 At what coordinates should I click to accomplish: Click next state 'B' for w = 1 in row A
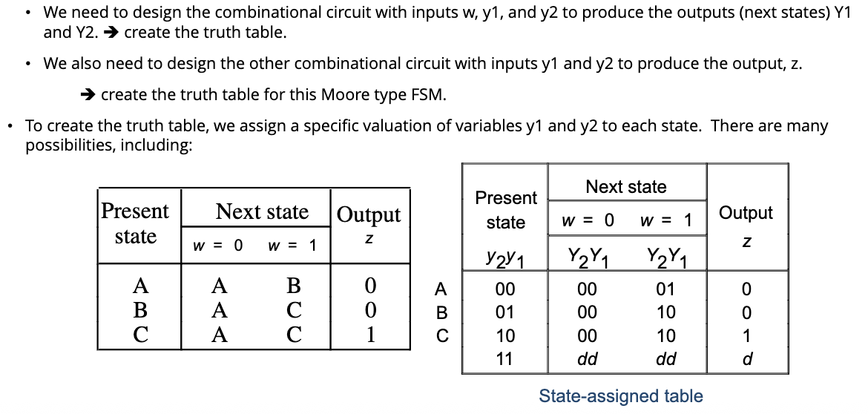[x=293, y=286]
